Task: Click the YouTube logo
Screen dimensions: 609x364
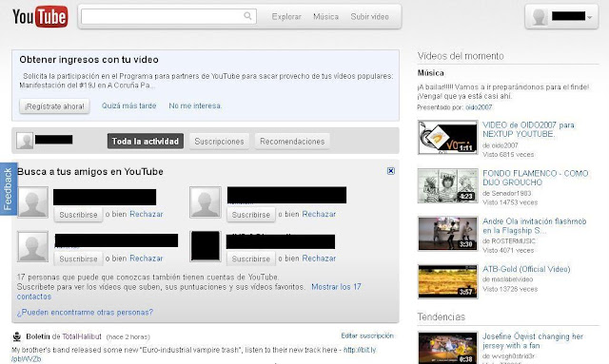Action: [40, 16]
